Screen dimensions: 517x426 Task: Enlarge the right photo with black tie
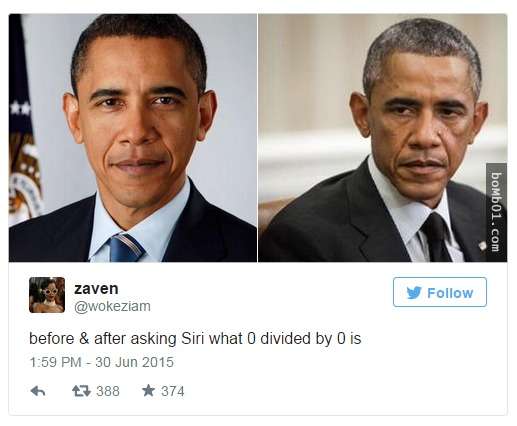[383, 138]
